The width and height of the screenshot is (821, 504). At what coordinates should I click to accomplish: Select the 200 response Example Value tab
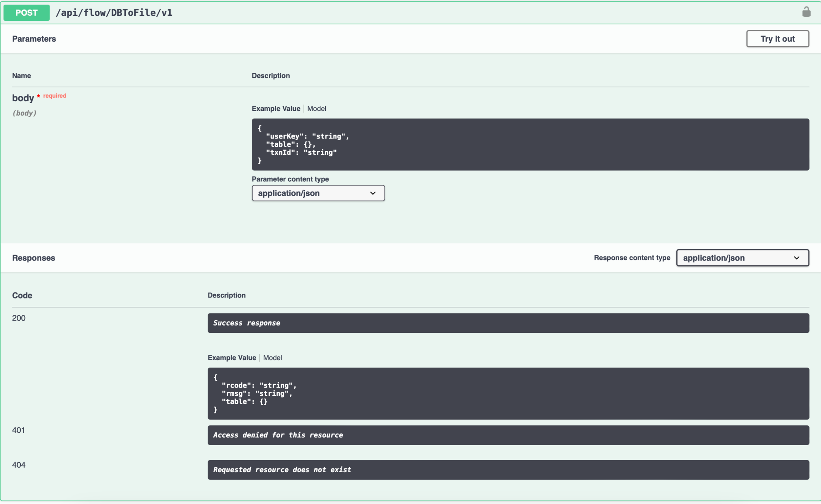coord(232,358)
